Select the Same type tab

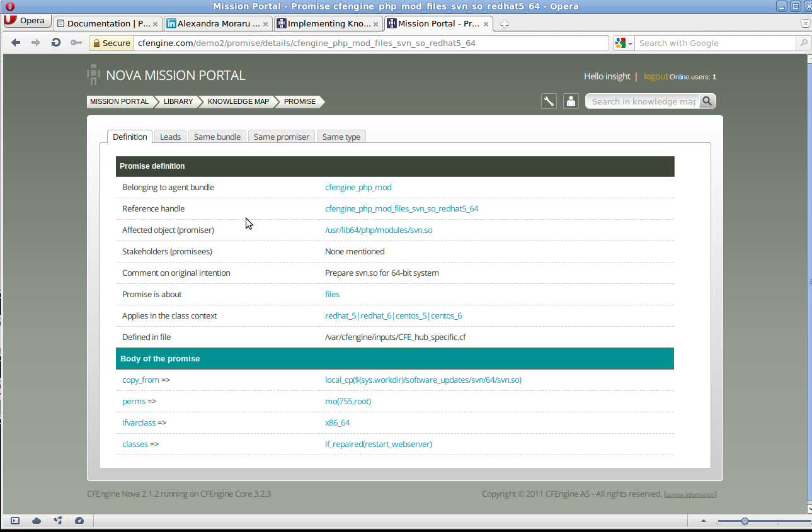pyautogui.click(x=341, y=137)
